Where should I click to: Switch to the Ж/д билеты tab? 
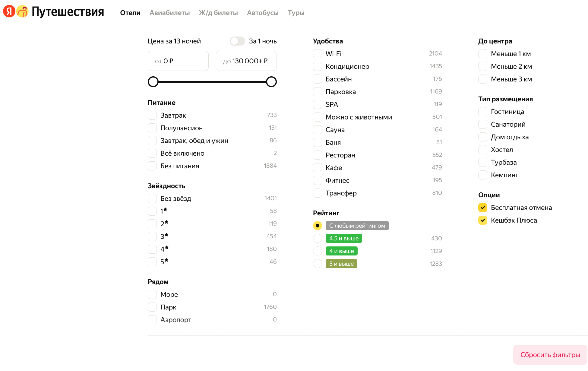point(218,13)
